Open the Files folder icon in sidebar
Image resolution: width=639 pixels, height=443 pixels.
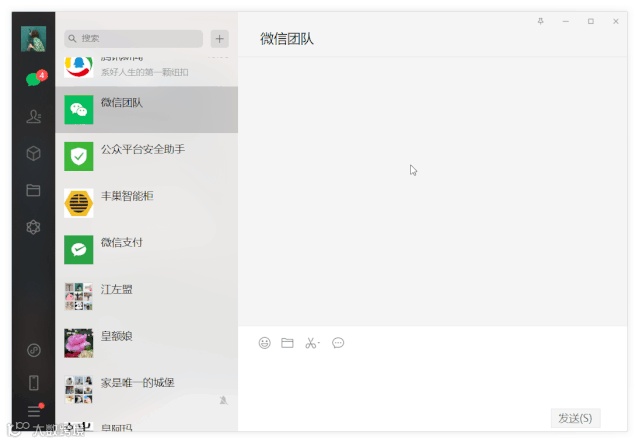(33, 190)
